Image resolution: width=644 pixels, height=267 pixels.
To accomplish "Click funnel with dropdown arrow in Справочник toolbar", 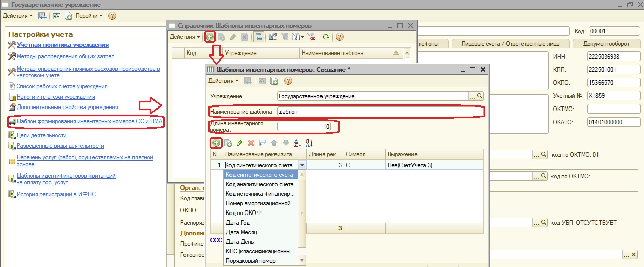I will click(297, 37).
